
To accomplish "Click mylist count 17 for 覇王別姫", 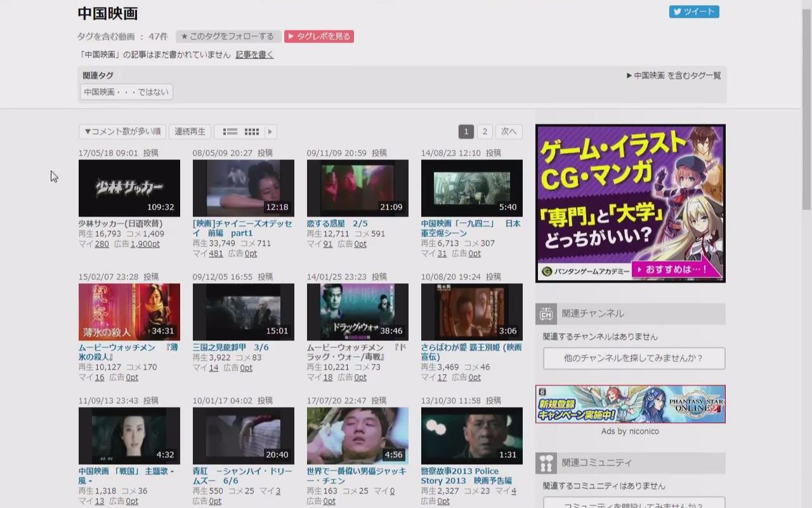I will [x=442, y=377].
